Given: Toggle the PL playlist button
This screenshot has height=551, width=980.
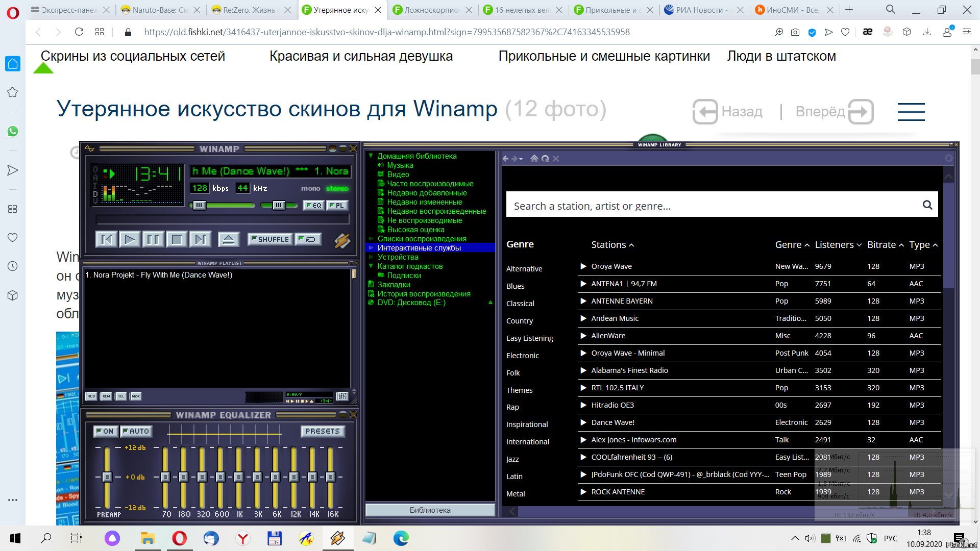Looking at the screenshot, I should coord(336,205).
